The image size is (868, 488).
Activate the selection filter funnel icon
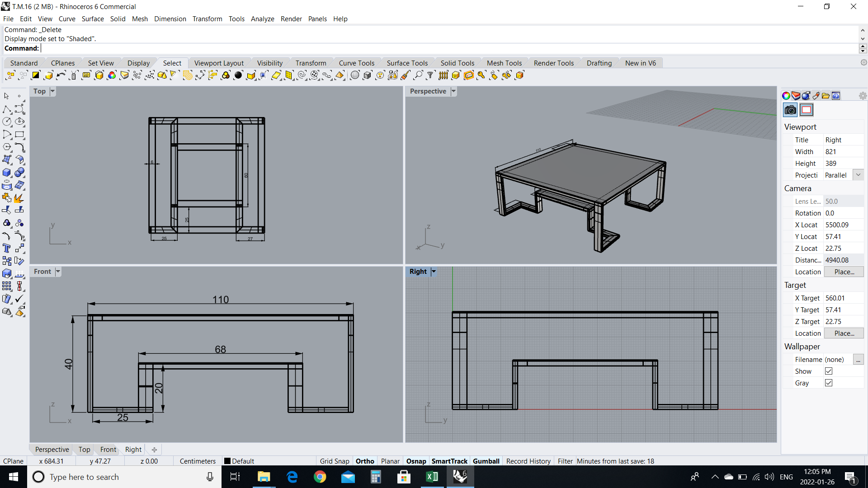430,75
